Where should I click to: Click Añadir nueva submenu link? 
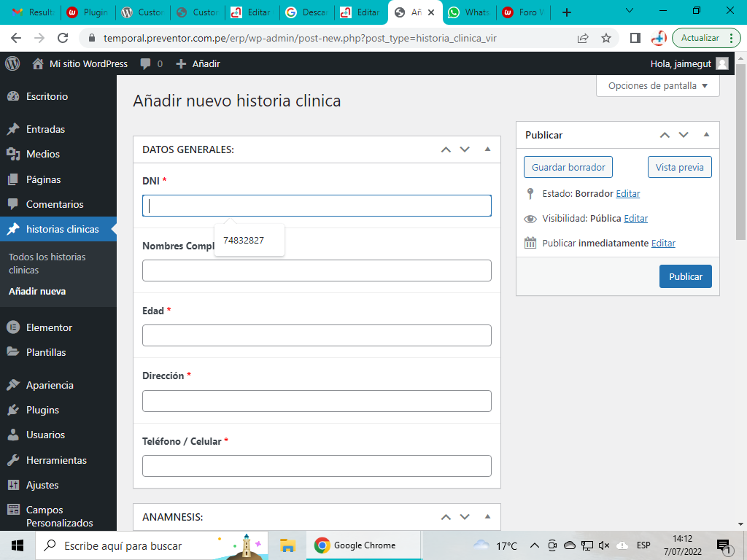tap(37, 292)
